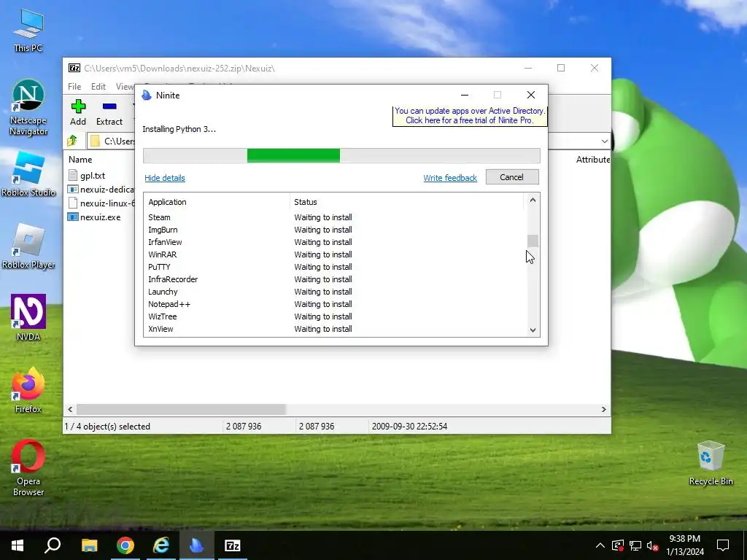Click 7-Zip Add toolbar button

click(x=78, y=113)
